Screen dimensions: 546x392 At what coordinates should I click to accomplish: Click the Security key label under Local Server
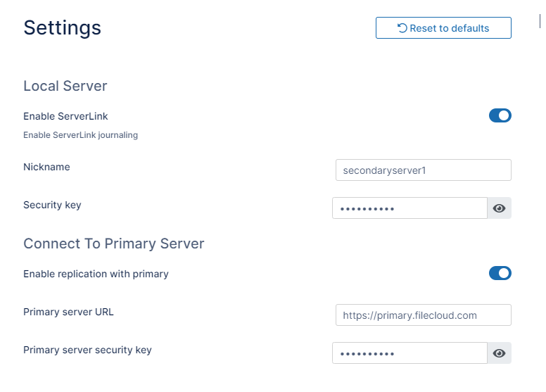coord(52,205)
